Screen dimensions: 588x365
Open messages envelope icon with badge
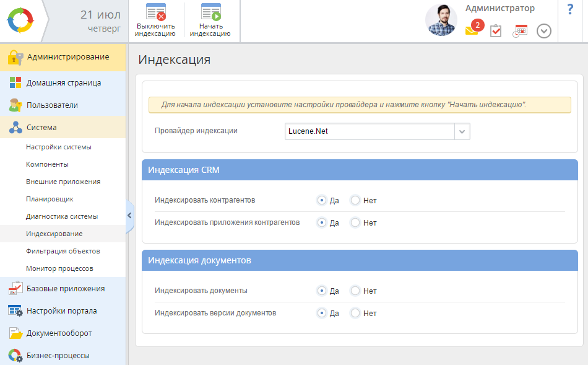(x=473, y=30)
